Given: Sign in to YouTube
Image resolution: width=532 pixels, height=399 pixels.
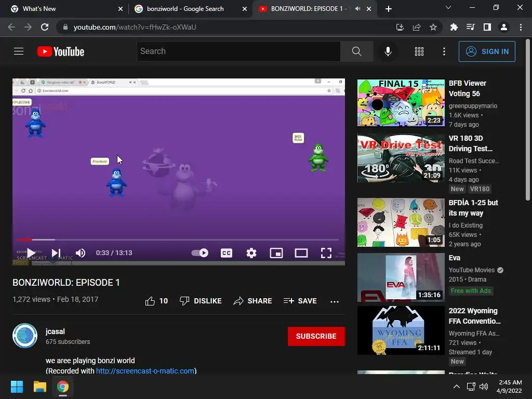Looking at the screenshot, I should (487, 51).
